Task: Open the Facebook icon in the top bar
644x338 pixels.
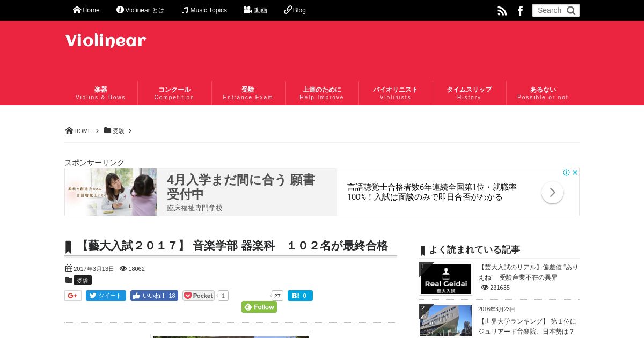Action: coord(520,11)
